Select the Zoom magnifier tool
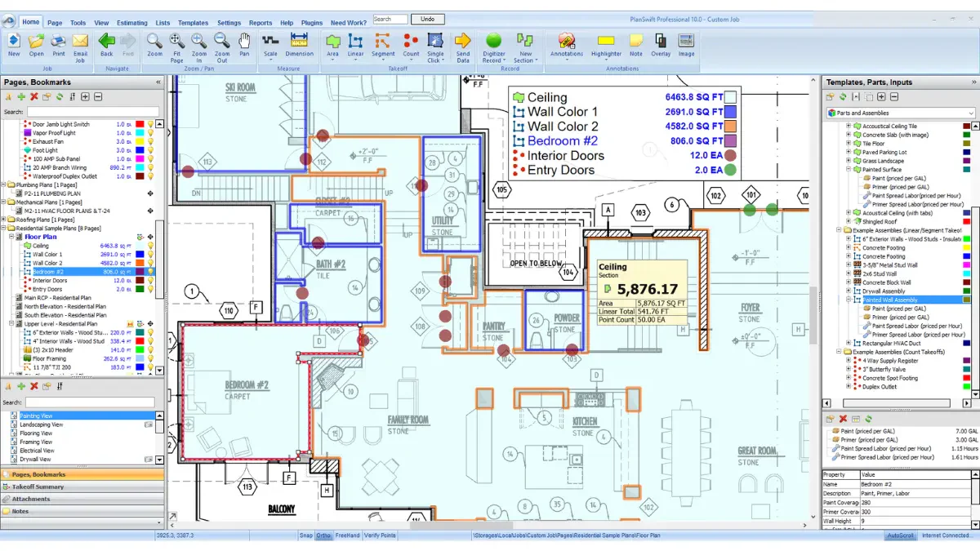The height and width of the screenshot is (551, 980). (x=154, y=45)
